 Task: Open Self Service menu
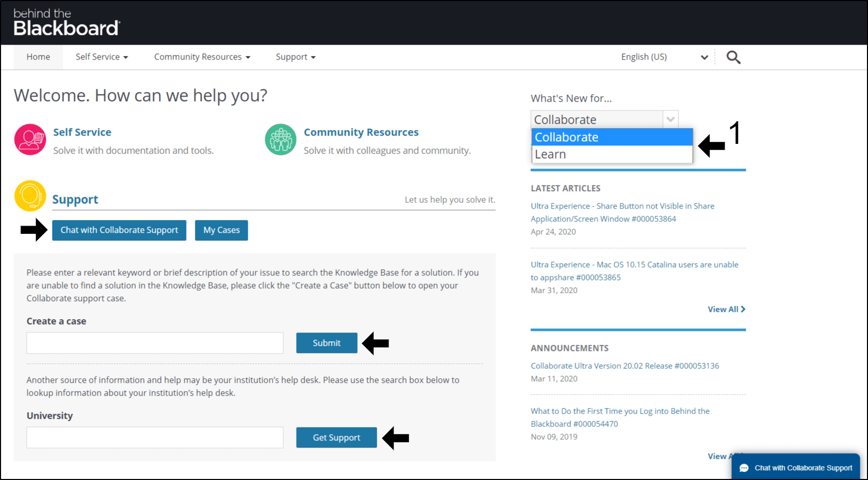tap(102, 57)
